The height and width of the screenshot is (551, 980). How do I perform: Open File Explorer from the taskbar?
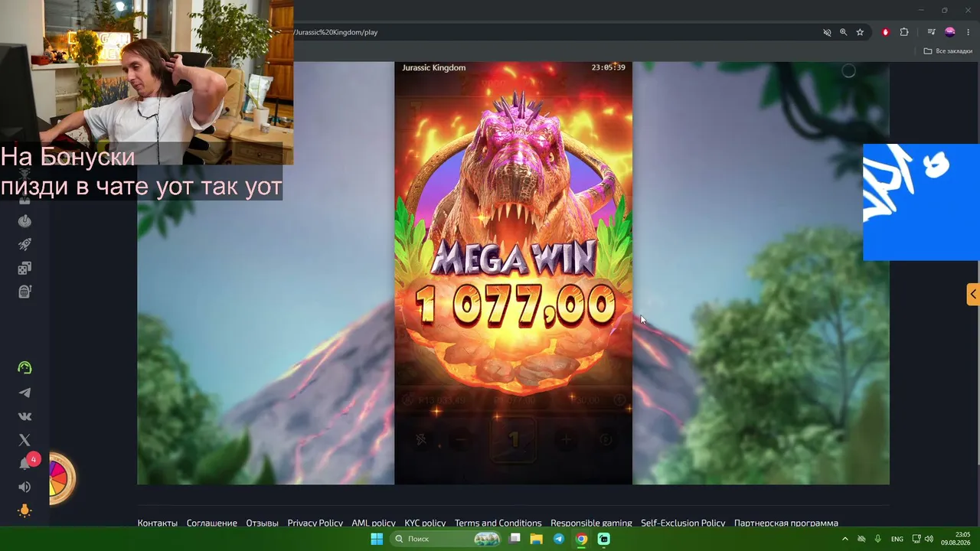[x=537, y=539]
